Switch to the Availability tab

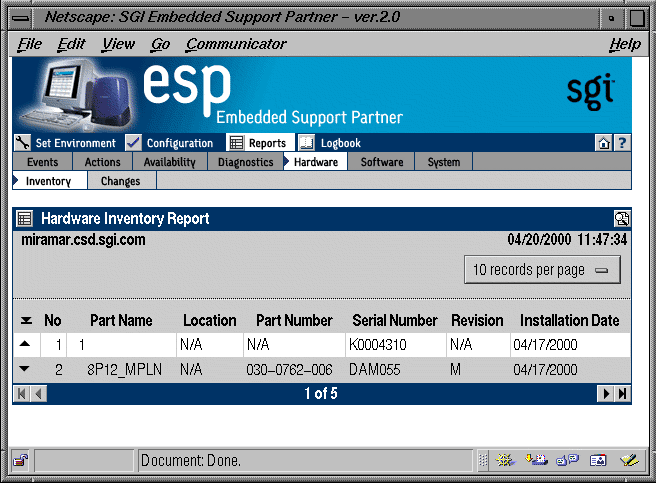(x=170, y=162)
